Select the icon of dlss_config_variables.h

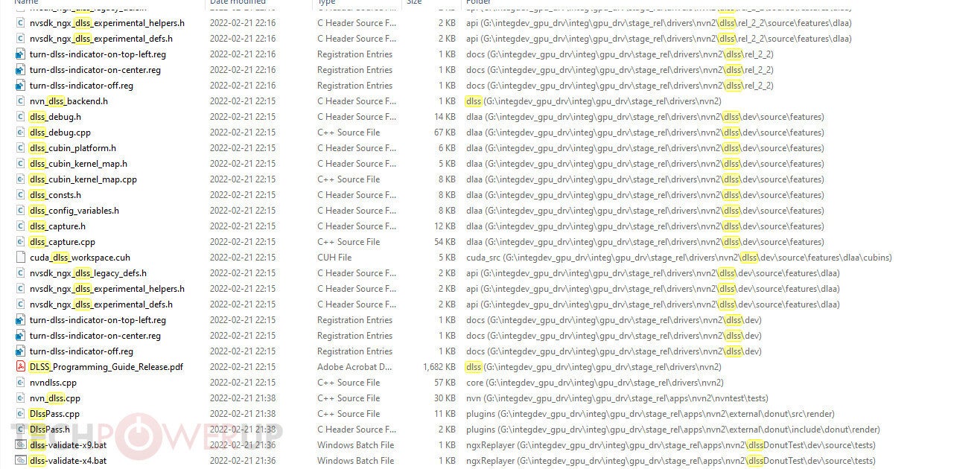21,211
